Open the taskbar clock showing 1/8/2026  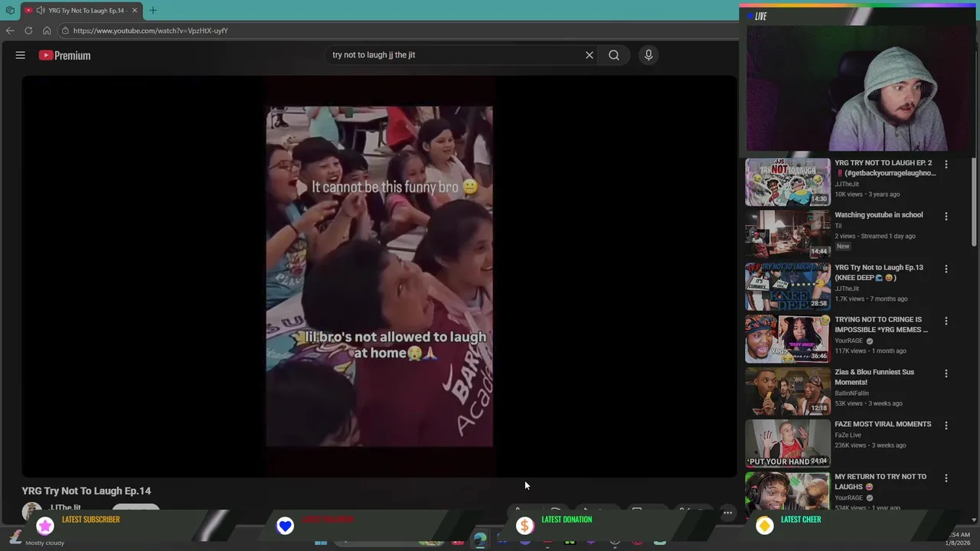pyautogui.click(x=959, y=539)
